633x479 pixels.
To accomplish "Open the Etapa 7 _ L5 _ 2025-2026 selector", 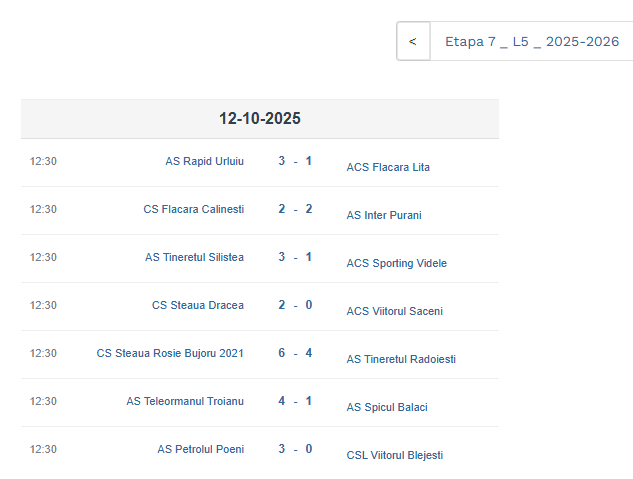I will [531, 42].
